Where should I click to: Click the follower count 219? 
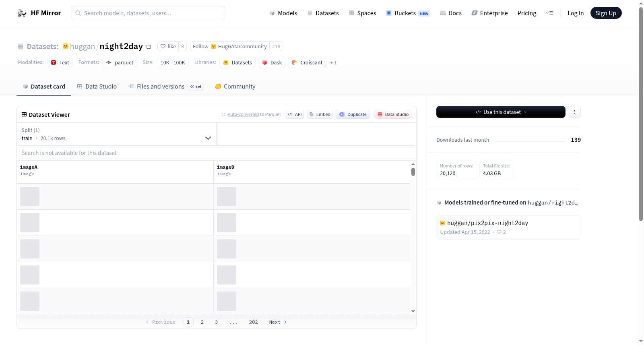[276, 46]
